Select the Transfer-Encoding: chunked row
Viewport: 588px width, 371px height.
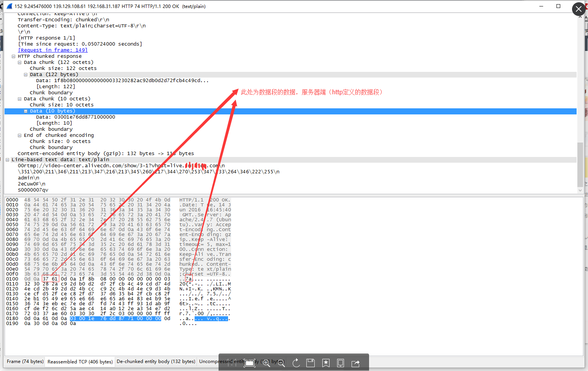[x=63, y=20]
